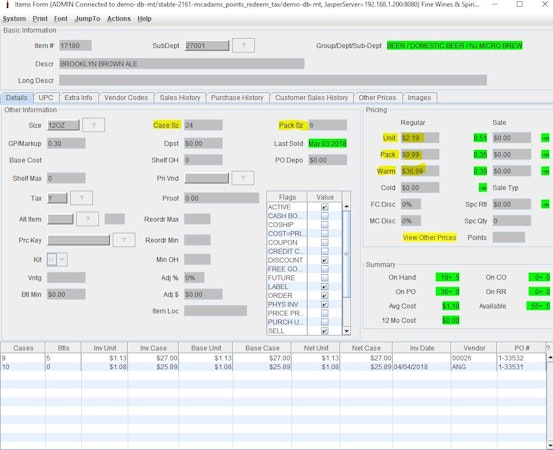This screenshot has width=553, height=450.
Task: Toggle the DISCOUNT flag checkbox
Action: (324, 260)
